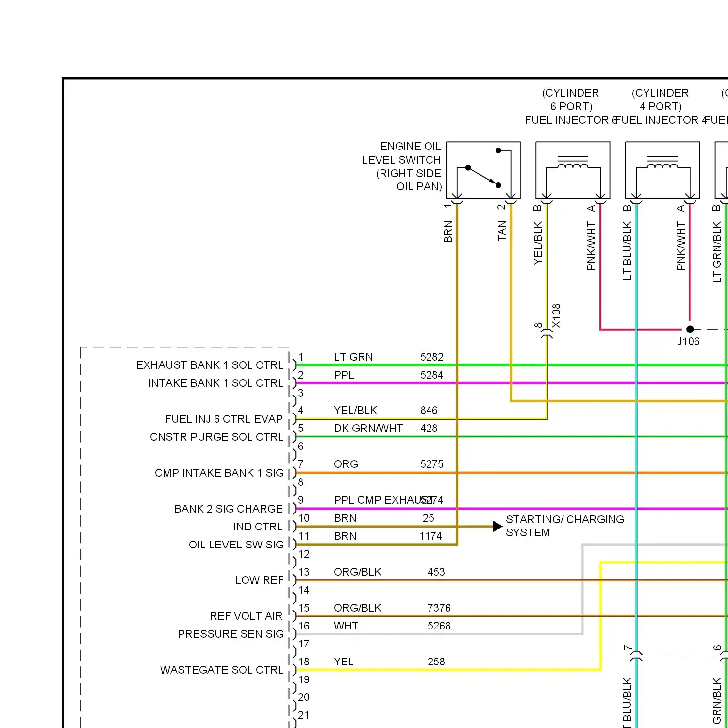
Task: Select circuit number 1174
Action: click(x=430, y=536)
